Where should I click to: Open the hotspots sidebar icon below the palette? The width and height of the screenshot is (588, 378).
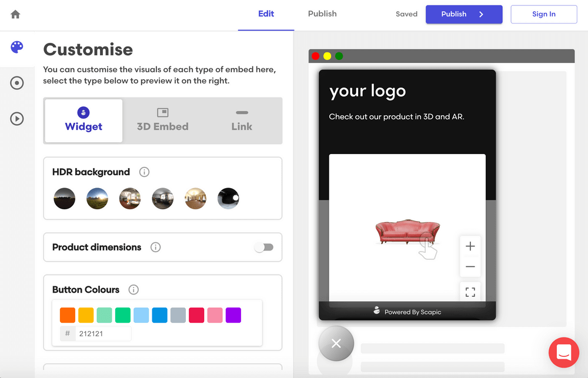(x=17, y=83)
